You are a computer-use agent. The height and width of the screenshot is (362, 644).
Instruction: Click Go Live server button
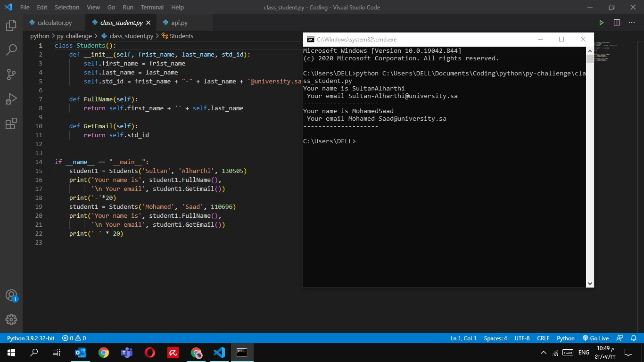(x=595, y=338)
